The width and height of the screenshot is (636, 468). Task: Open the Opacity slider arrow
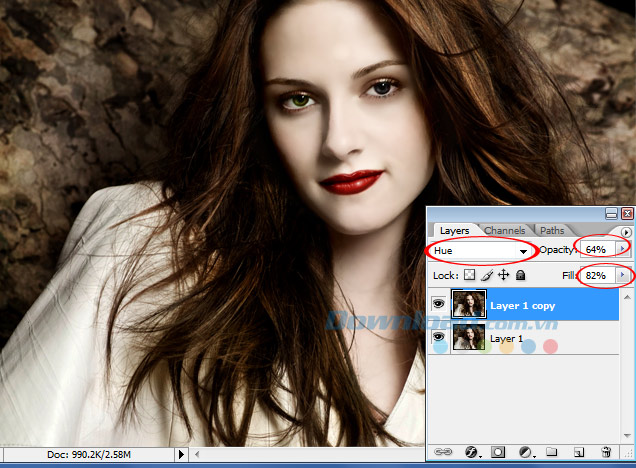(622, 248)
